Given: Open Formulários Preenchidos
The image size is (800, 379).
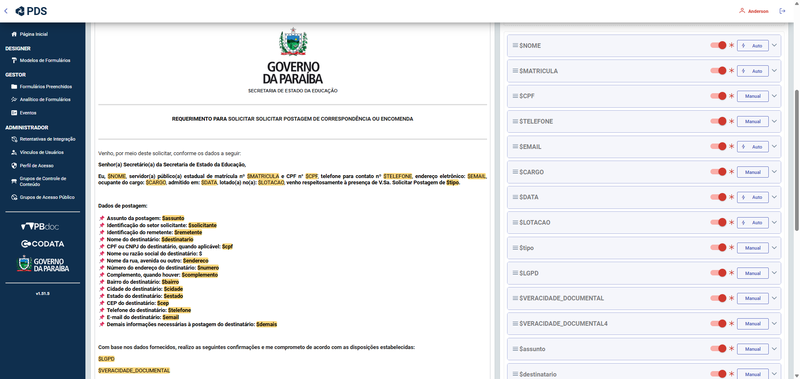Looking at the screenshot, I should tap(41, 87).
